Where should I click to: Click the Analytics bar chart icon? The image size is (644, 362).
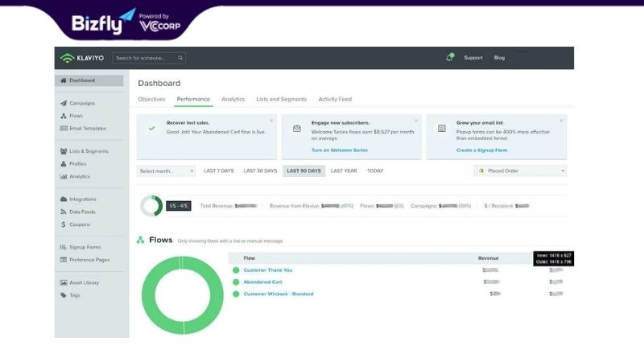64,176
